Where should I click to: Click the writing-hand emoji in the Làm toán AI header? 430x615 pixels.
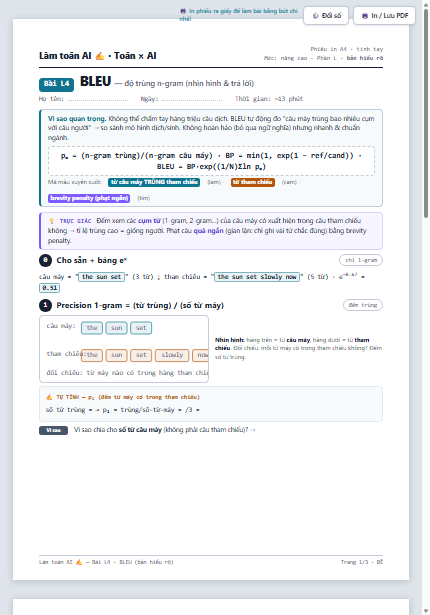(x=100, y=56)
